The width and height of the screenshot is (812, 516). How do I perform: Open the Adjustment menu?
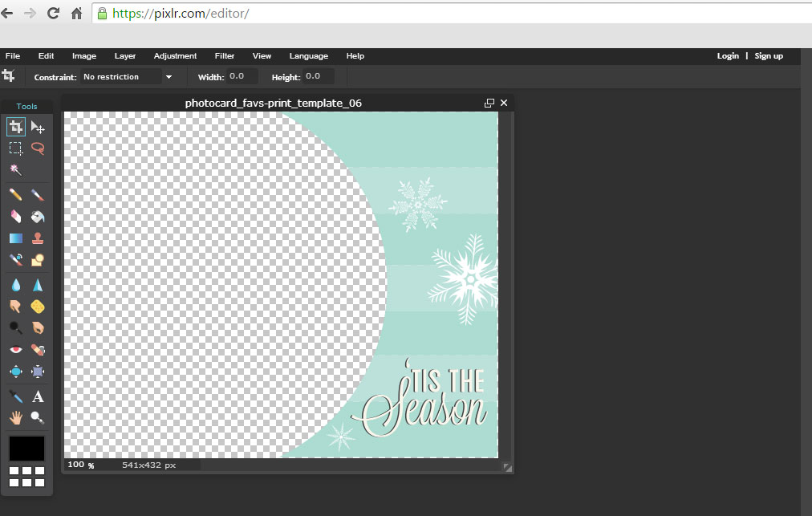click(175, 56)
